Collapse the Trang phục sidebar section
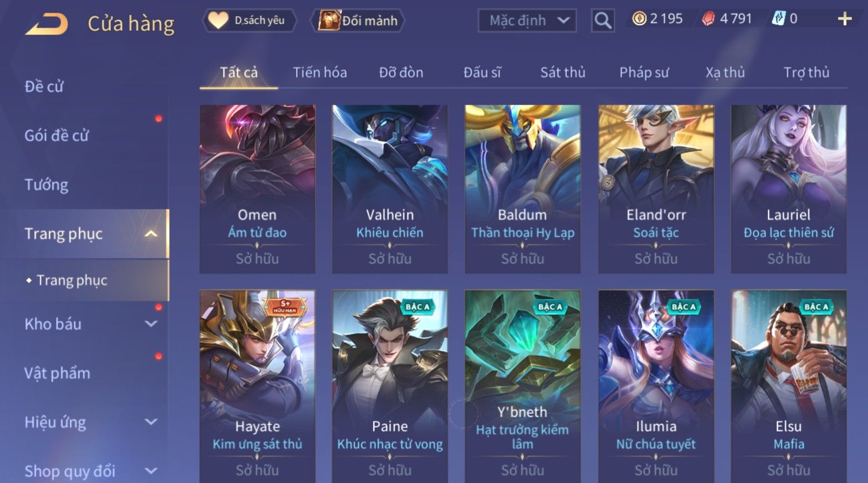The height and width of the screenshot is (483, 868). click(151, 234)
